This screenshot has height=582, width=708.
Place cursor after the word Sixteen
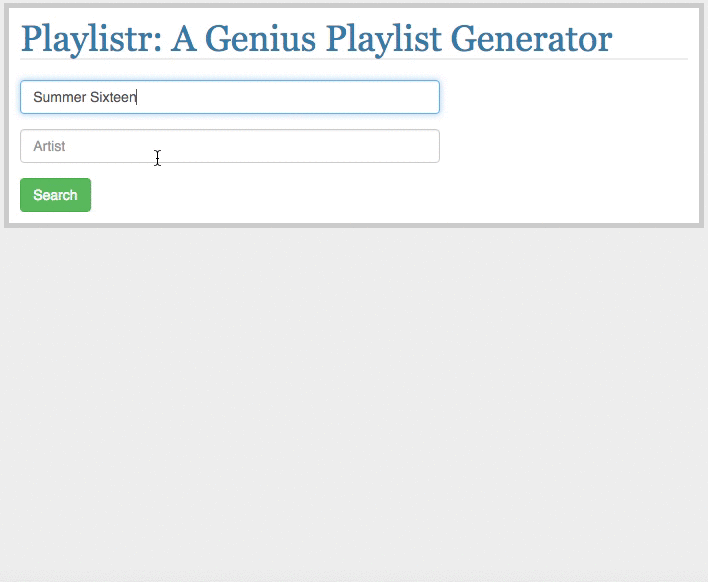tap(136, 97)
